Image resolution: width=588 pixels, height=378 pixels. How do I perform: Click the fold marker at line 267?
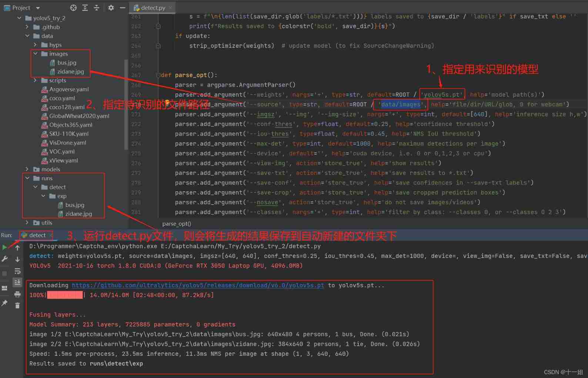pos(158,75)
